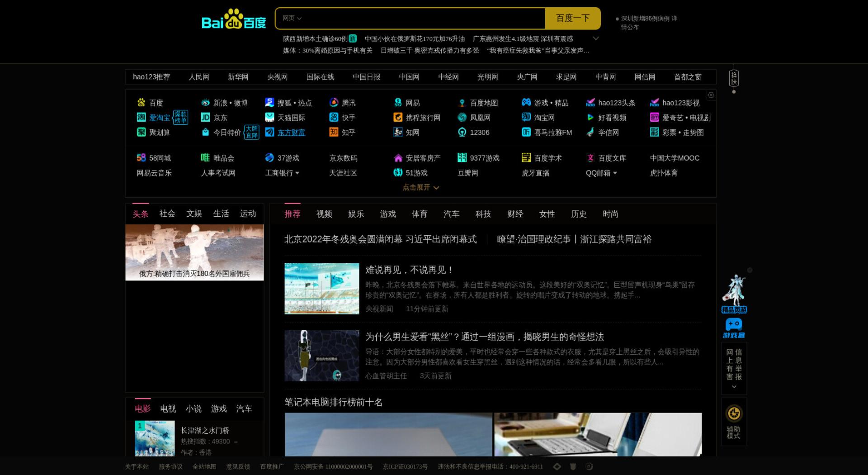This screenshot has height=475, width=868.
Task: Click the 喜马拉雅FM icon
Action: (x=526, y=132)
